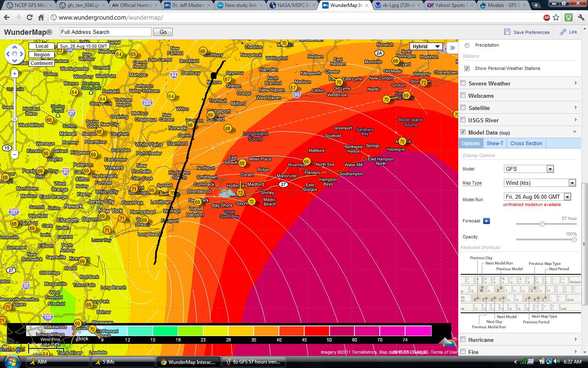Expand the Satellite section arrow
The width and height of the screenshot is (588, 368).
tap(576, 108)
